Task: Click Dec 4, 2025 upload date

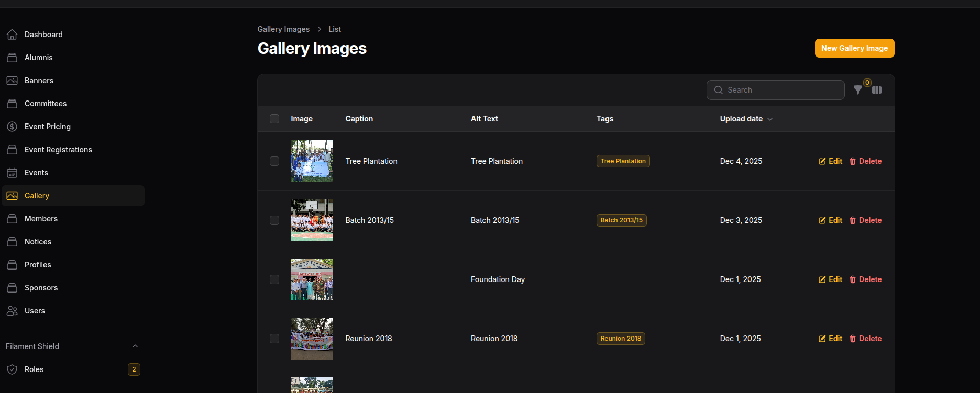Action: click(741, 161)
